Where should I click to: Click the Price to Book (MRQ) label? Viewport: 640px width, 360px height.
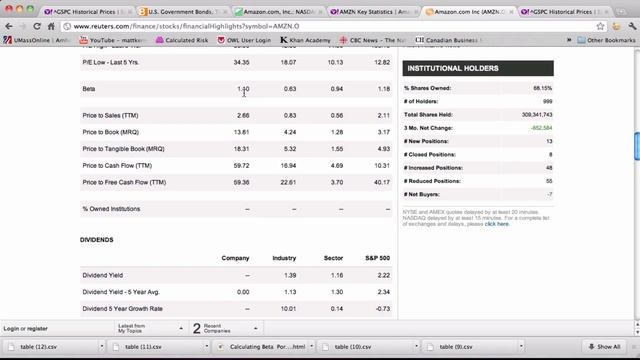pyautogui.click(x=111, y=132)
